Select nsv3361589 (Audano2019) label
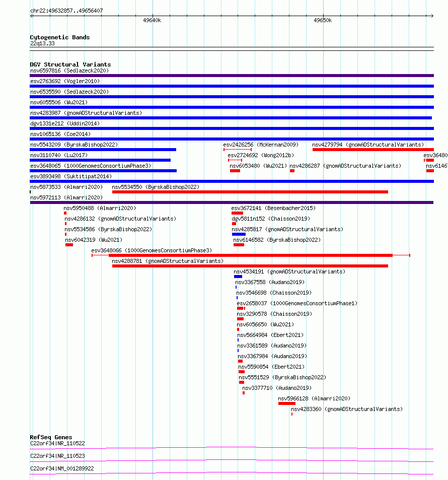448x480 pixels. pyautogui.click(x=272, y=346)
